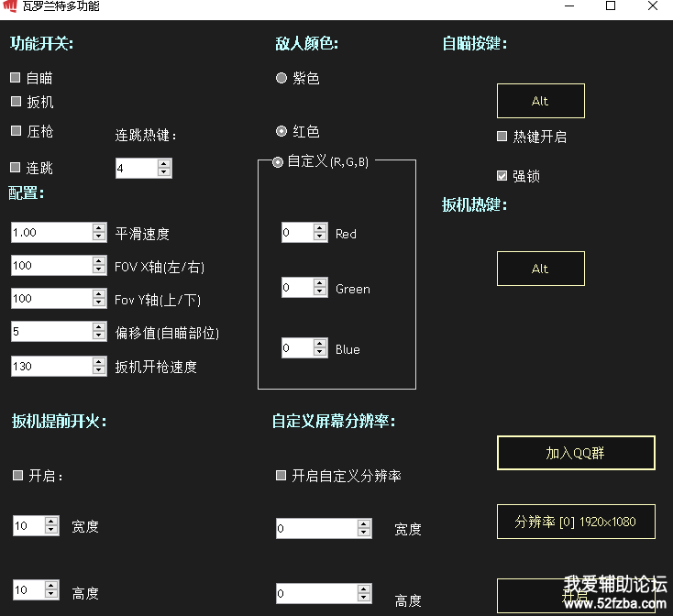Minimize the 瓦罗兰特多功能 window

(x=569, y=6)
